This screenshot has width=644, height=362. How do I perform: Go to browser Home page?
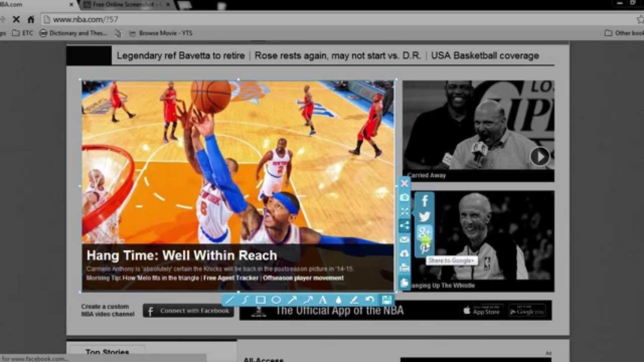[31, 20]
